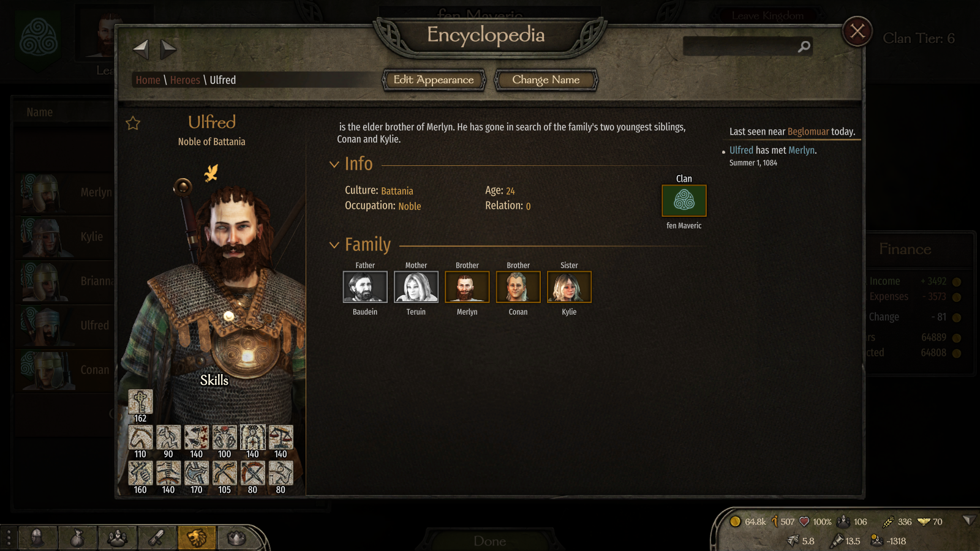Expand the bottom-right info bar arrow

pos(968,520)
